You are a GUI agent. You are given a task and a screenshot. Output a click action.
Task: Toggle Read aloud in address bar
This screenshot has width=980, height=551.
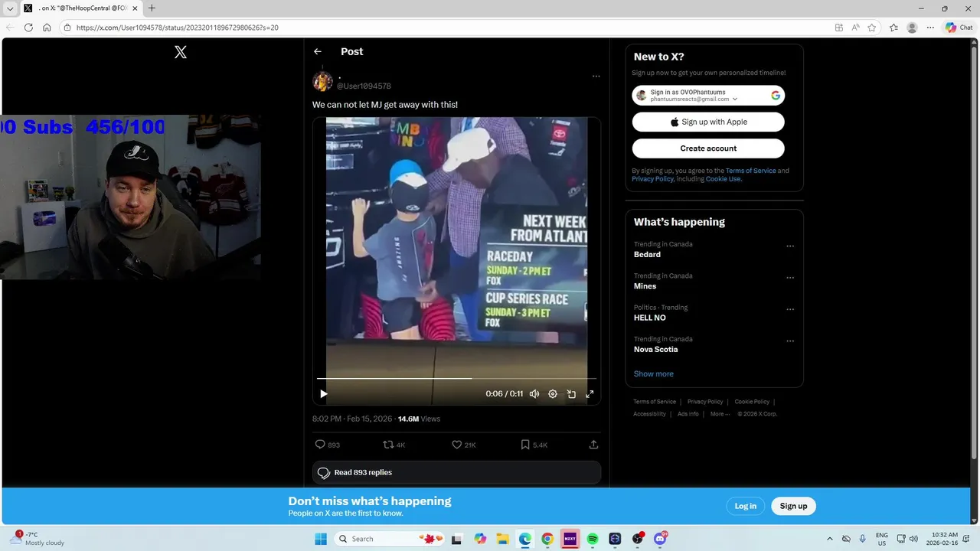coord(855,28)
